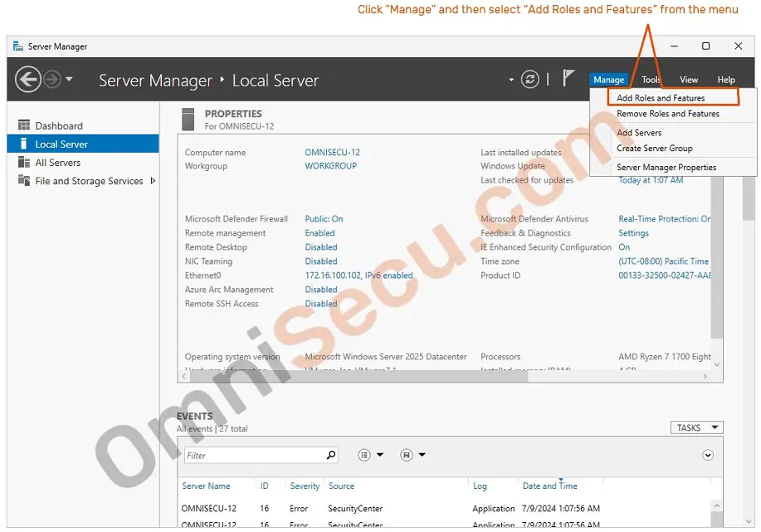Sort events by ID column
761x532 pixels.
pos(264,486)
